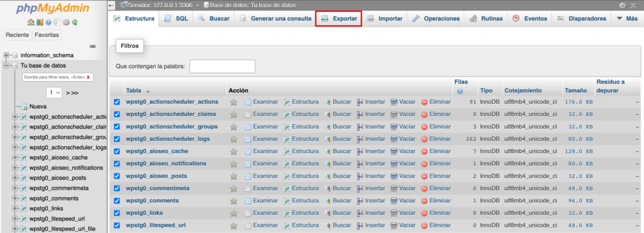The width and height of the screenshot is (644, 233).
Task: Uncheck the wpstg0_actionscheduler_claims row checkbox
Action: coord(116,114)
